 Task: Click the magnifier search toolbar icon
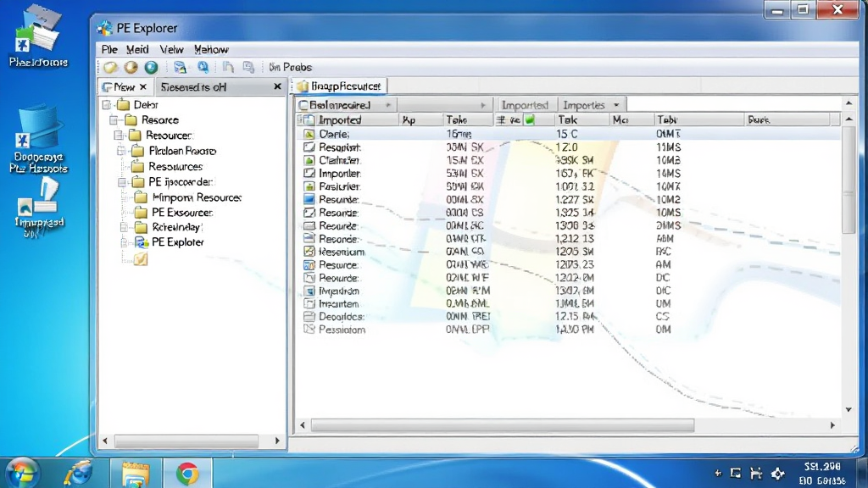[x=203, y=68]
